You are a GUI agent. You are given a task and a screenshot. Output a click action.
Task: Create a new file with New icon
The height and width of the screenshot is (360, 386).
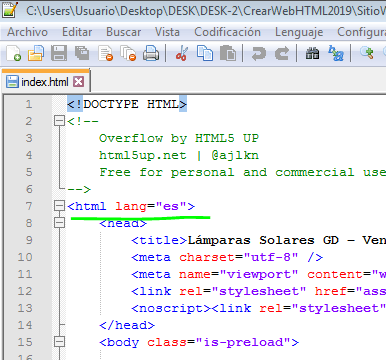[13, 53]
